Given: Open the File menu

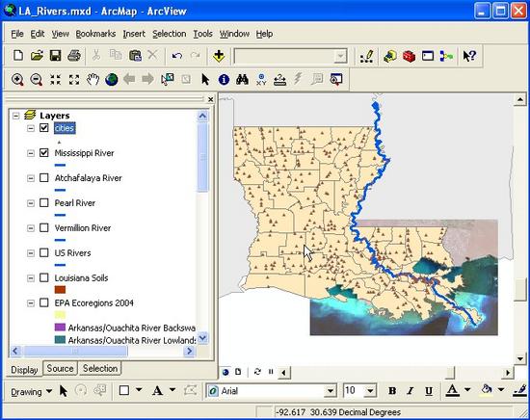Looking at the screenshot, I should 17,34.
